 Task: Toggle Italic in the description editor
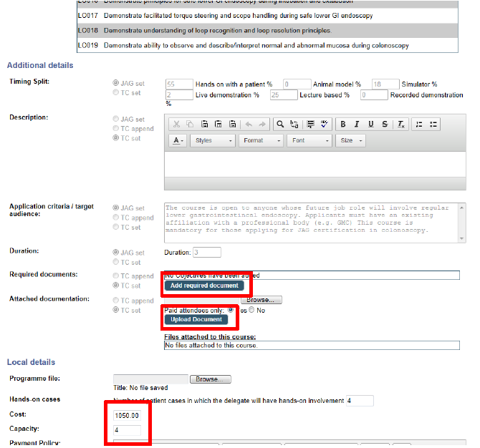click(357, 124)
